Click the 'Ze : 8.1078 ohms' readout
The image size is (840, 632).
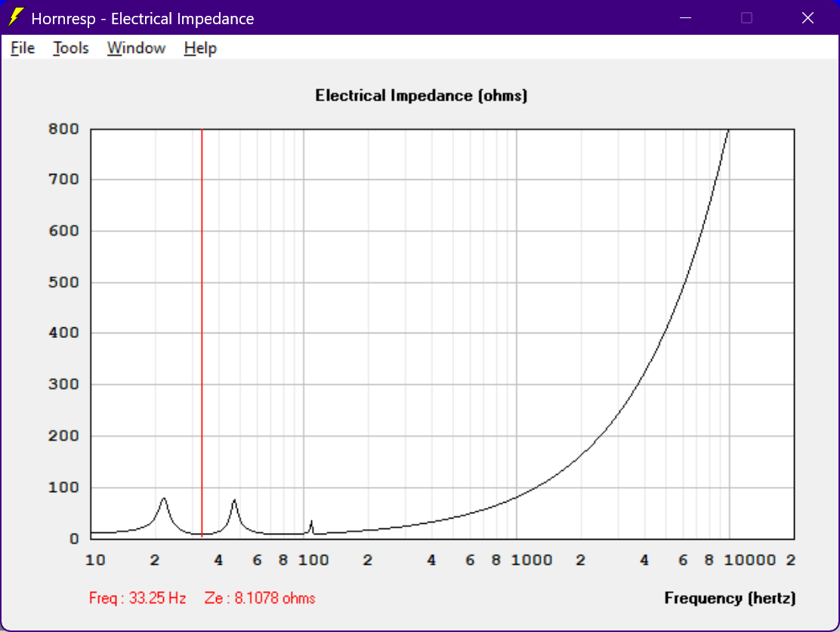260,598
